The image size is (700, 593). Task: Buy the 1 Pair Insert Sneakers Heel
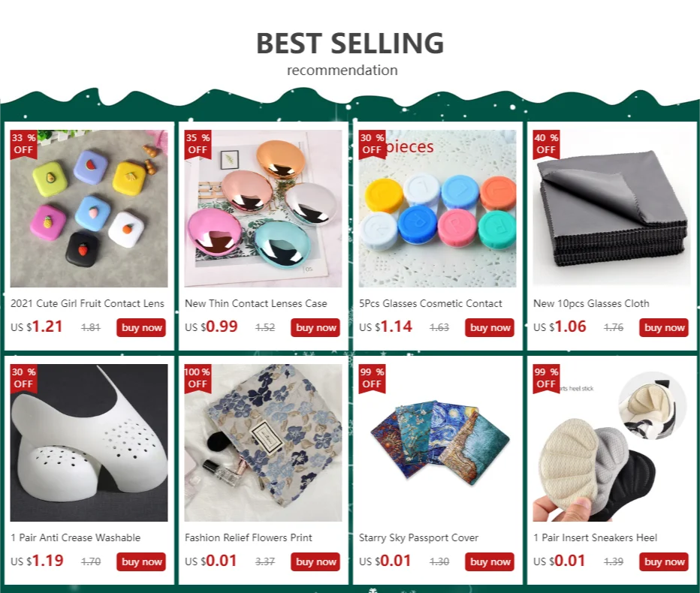664,561
